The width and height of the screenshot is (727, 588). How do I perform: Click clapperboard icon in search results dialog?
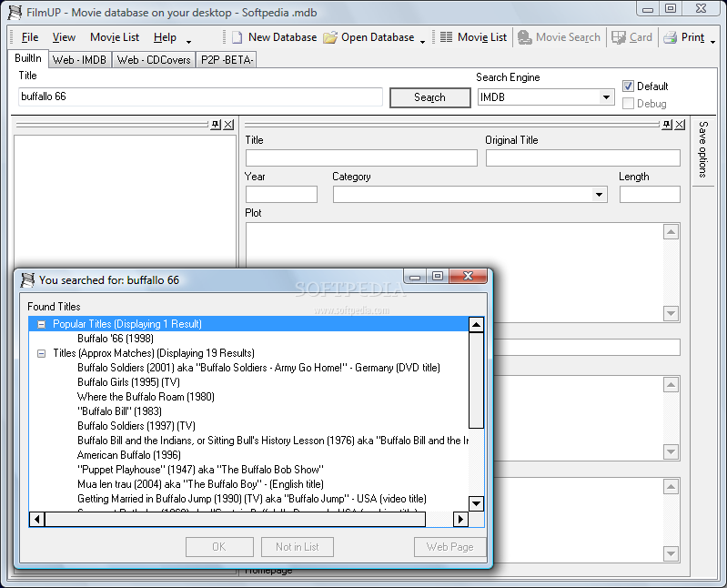[27, 280]
